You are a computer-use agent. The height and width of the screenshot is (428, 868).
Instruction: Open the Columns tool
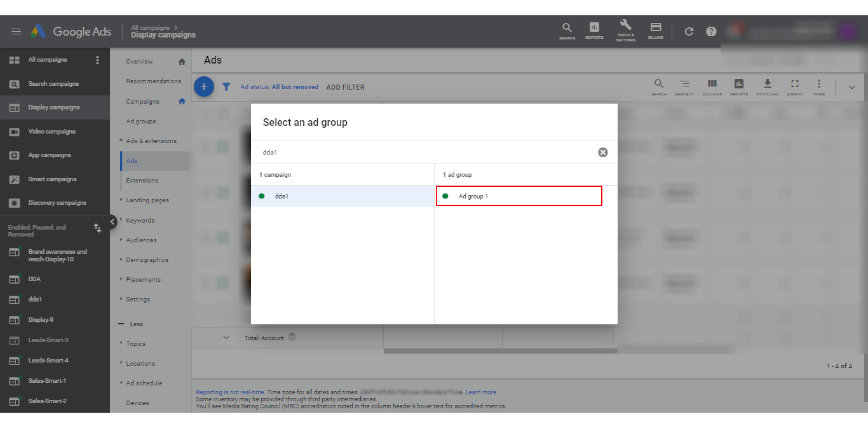coord(712,87)
